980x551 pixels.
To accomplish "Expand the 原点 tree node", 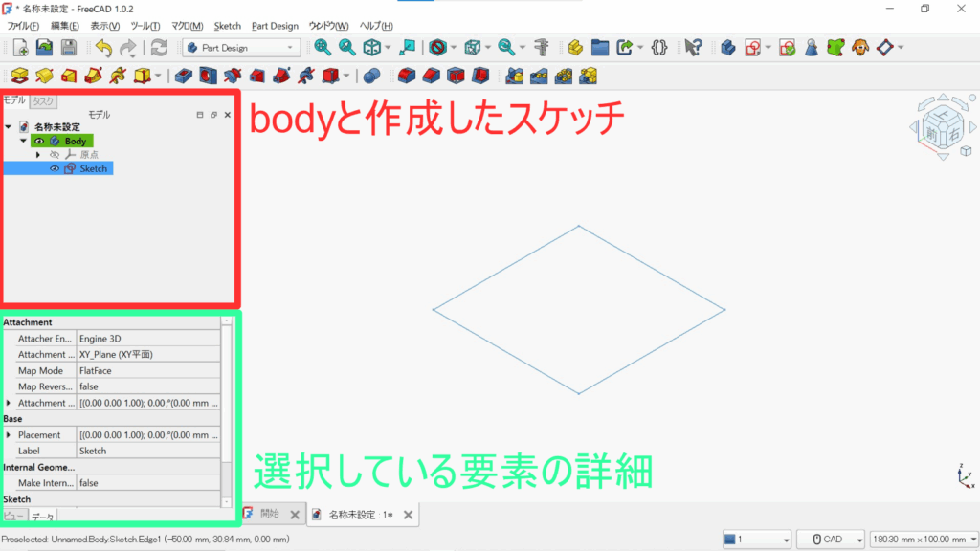I will pyautogui.click(x=38, y=154).
